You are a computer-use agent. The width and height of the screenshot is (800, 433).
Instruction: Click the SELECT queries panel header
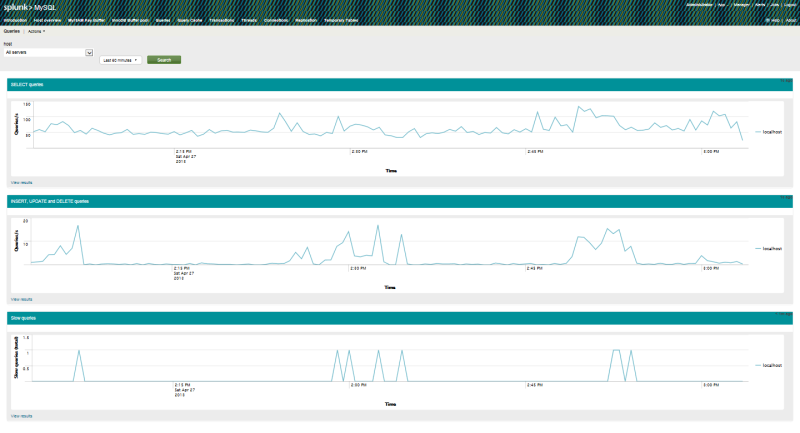399,85
